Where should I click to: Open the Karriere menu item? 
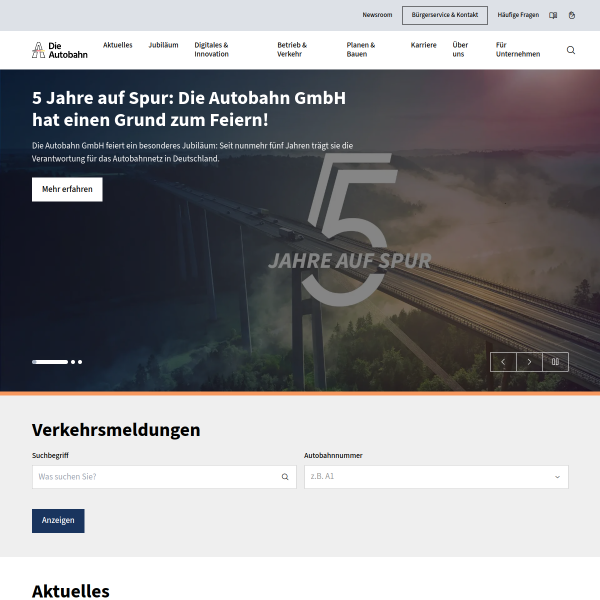[424, 45]
